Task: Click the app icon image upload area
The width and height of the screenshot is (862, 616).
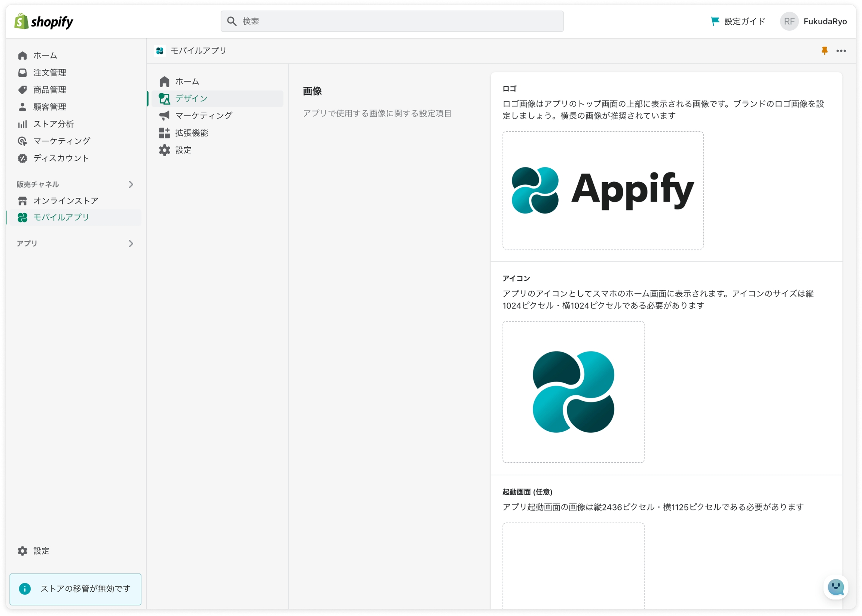Action: coord(573,392)
